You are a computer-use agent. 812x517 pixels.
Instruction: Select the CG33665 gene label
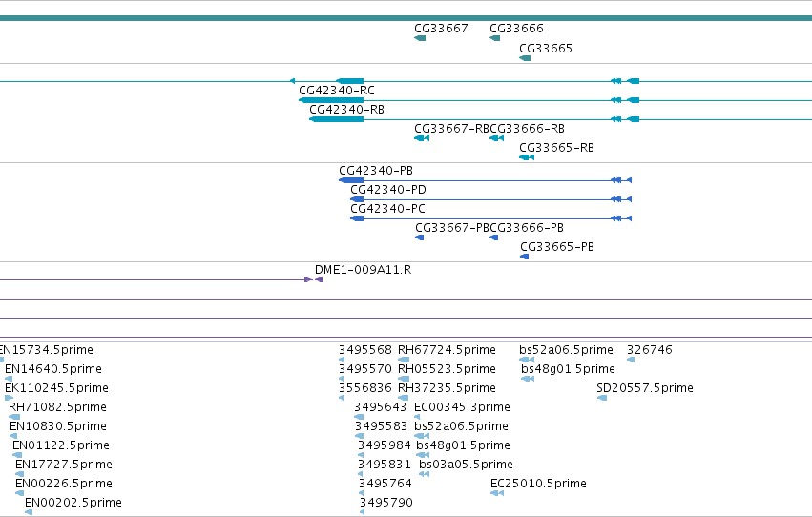tap(545, 49)
